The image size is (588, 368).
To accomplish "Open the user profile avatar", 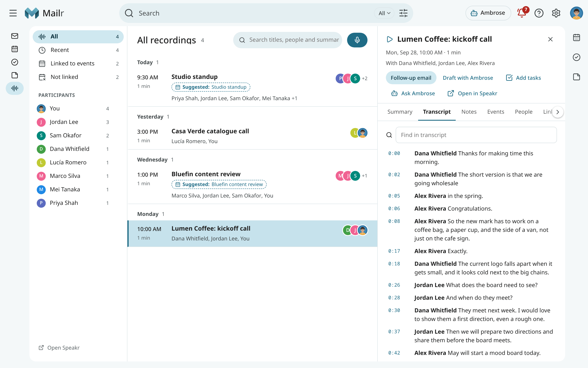I will (x=576, y=13).
